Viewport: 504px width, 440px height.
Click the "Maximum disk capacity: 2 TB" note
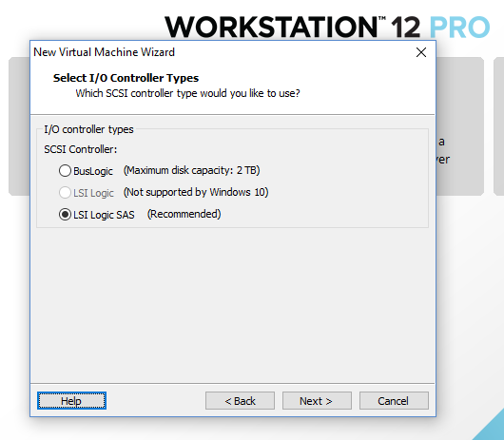(x=191, y=170)
